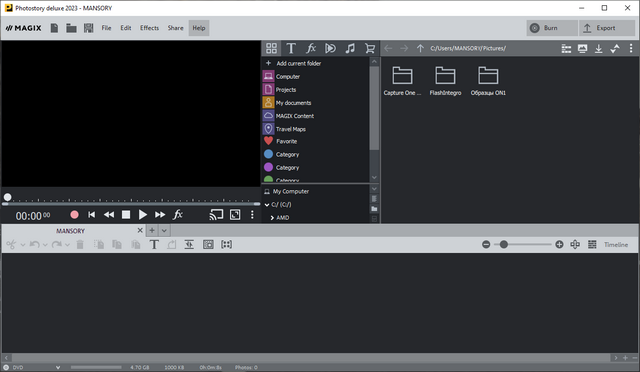
Task: Jump to the start of the slideshow
Action: pos(91,214)
